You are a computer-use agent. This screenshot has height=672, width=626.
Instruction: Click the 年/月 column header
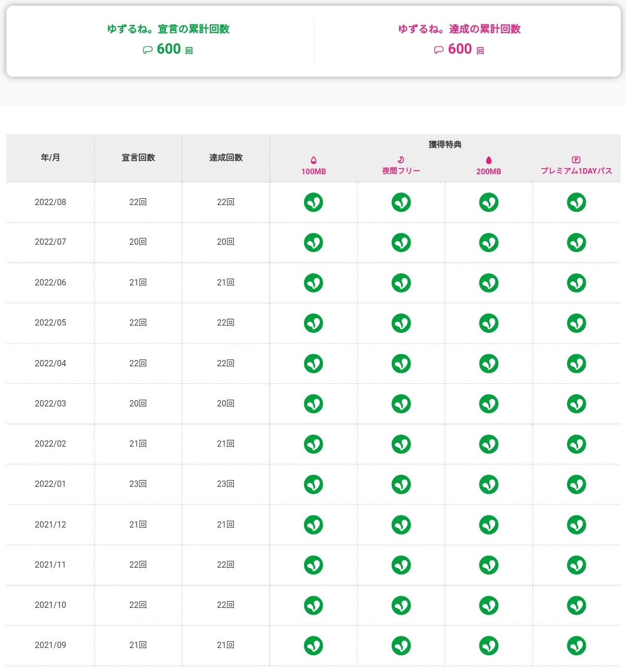tap(51, 158)
